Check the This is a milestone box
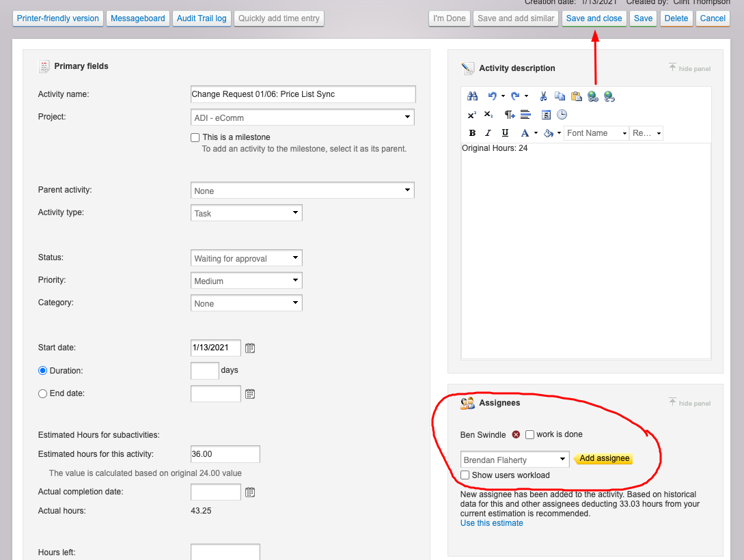744x560 pixels. click(195, 137)
